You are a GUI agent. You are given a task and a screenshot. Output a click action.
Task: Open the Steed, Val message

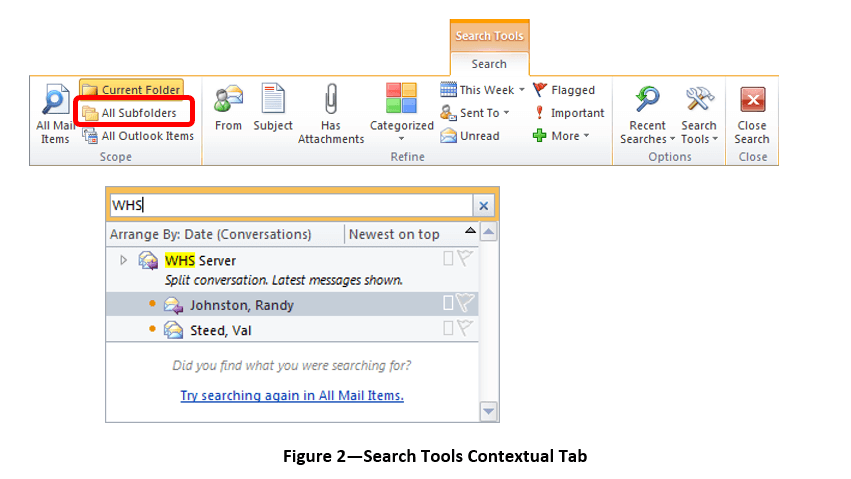point(292,330)
